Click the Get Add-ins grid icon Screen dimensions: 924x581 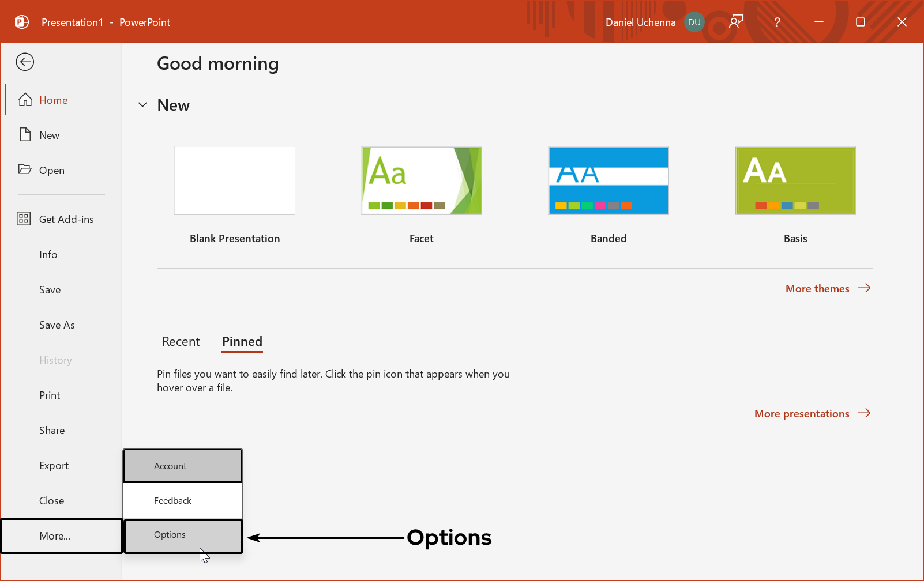tap(24, 219)
